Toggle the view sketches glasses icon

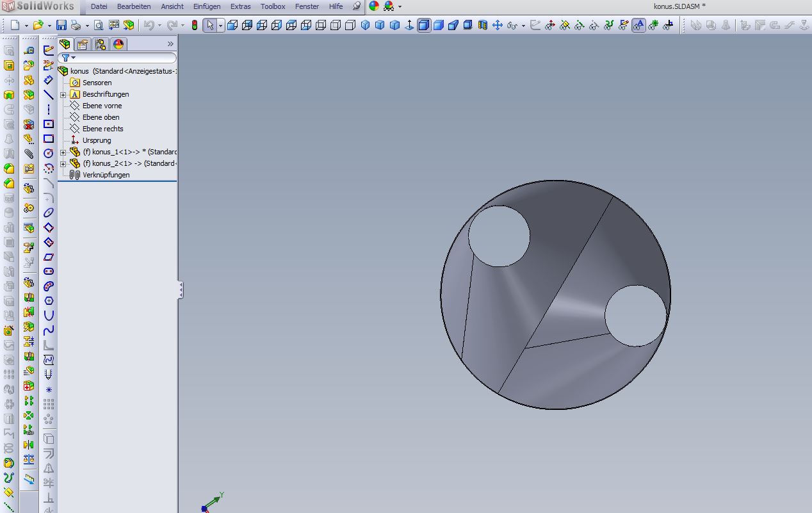tap(624, 26)
